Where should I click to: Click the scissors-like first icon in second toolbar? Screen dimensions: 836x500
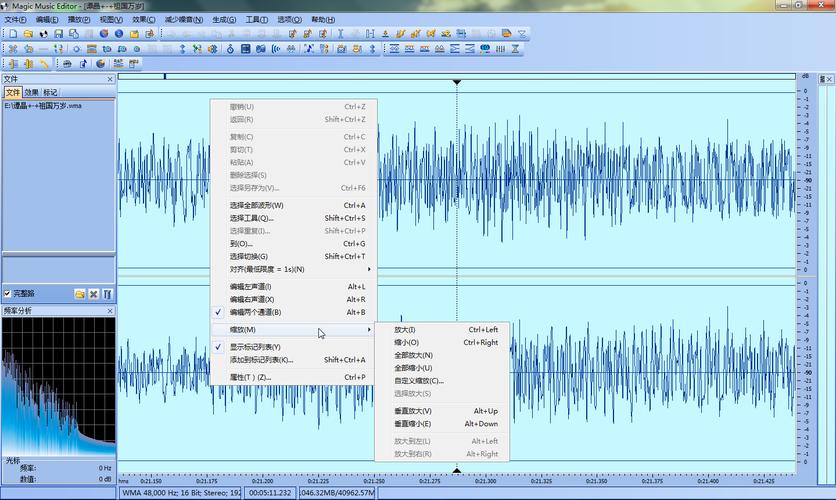(x=13, y=49)
